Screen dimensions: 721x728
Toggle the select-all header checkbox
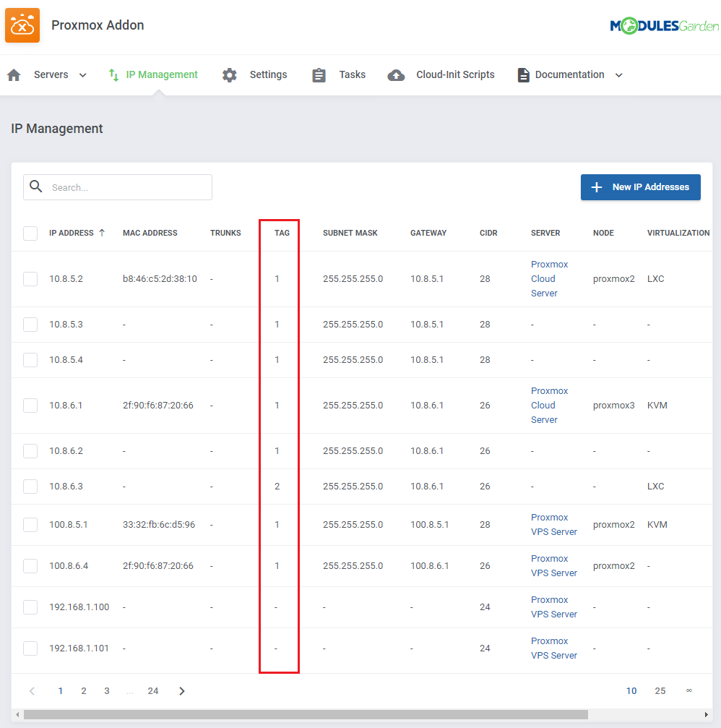[x=30, y=233]
